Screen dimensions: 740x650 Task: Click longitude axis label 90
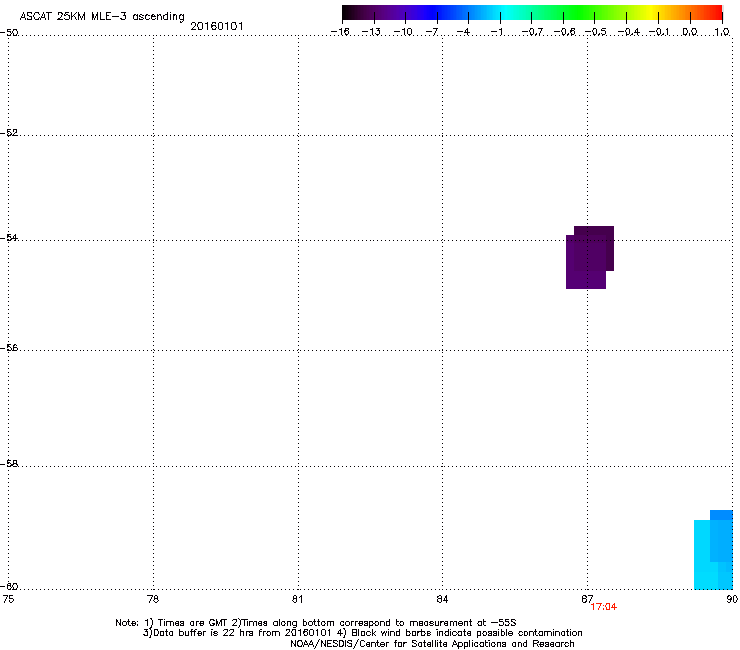tap(732, 599)
